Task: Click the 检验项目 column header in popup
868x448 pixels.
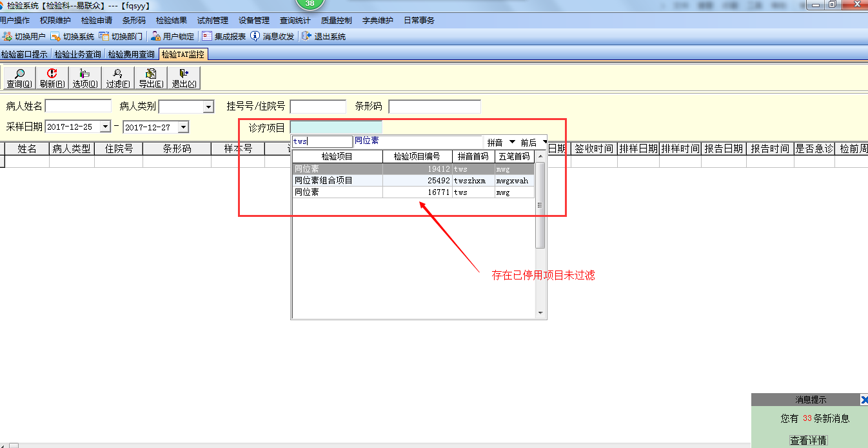Action: pos(337,156)
